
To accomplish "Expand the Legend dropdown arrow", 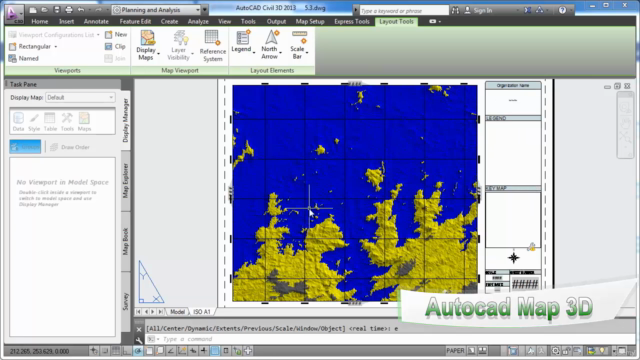I will click(x=254, y=52).
